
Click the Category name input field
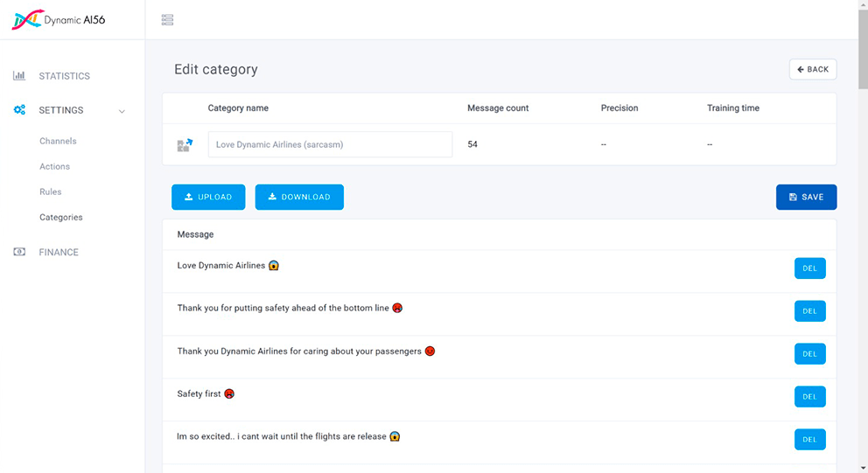[330, 144]
